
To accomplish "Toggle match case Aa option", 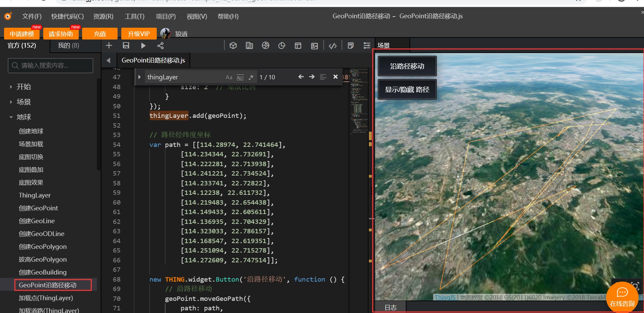I will pos(229,77).
